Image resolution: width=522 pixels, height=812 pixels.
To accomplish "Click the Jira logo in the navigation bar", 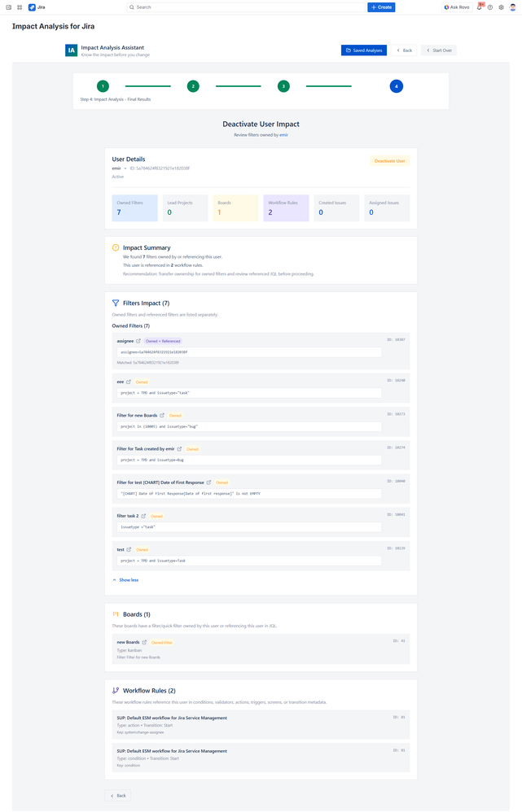I will [33, 7].
